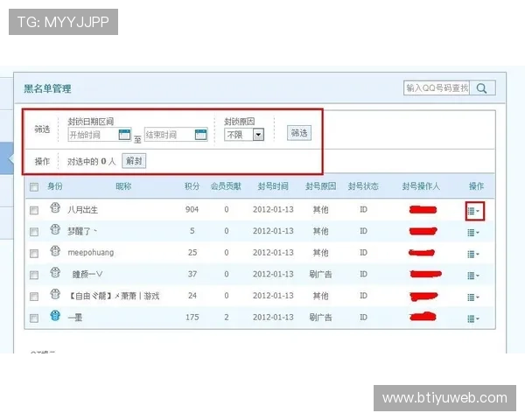Click identity avatar icon for 瞳颜一V

[55, 272]
